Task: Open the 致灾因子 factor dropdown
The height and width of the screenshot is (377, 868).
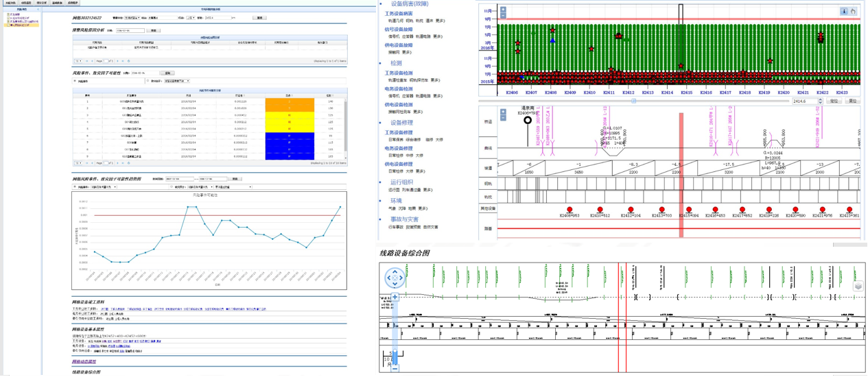Action: pos(177,81)
